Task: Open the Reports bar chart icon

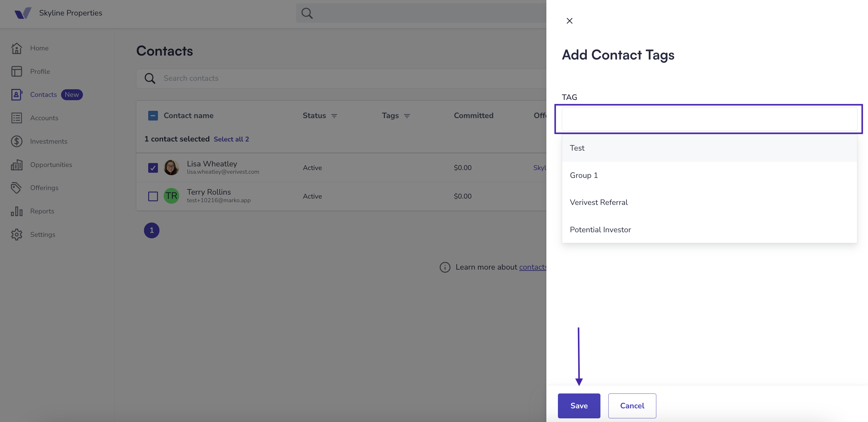Action: click(16, 211)
